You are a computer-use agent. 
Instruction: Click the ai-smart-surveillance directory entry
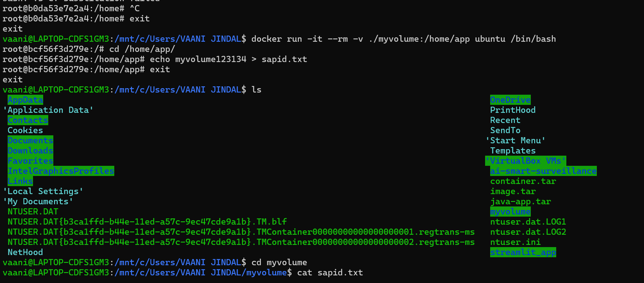pyautogui.click(x=543, y=171)
